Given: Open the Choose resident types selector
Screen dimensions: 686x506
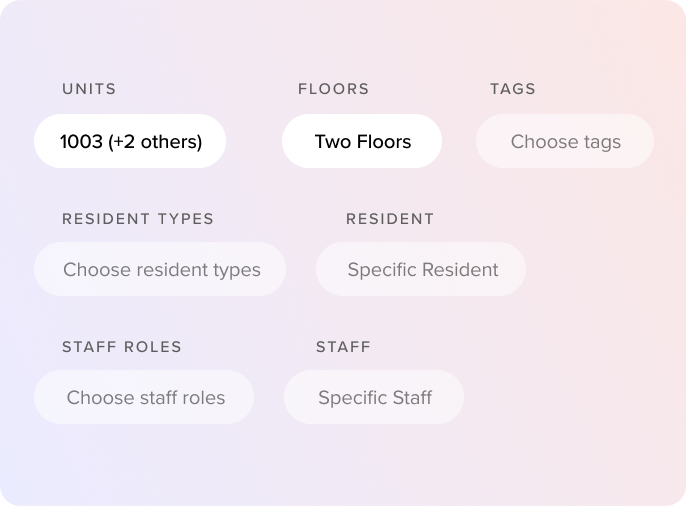Looking at the screenshot, I should (160, 269).
